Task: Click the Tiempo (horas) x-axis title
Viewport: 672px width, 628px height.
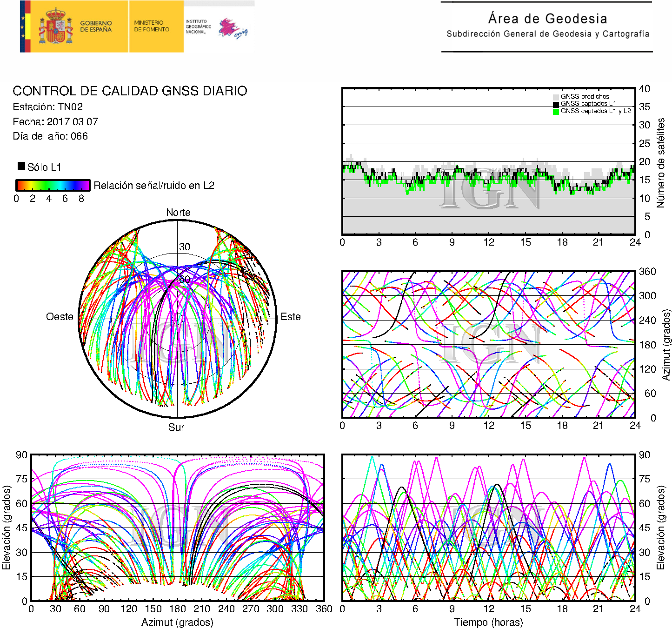Action: pos(488,622)
